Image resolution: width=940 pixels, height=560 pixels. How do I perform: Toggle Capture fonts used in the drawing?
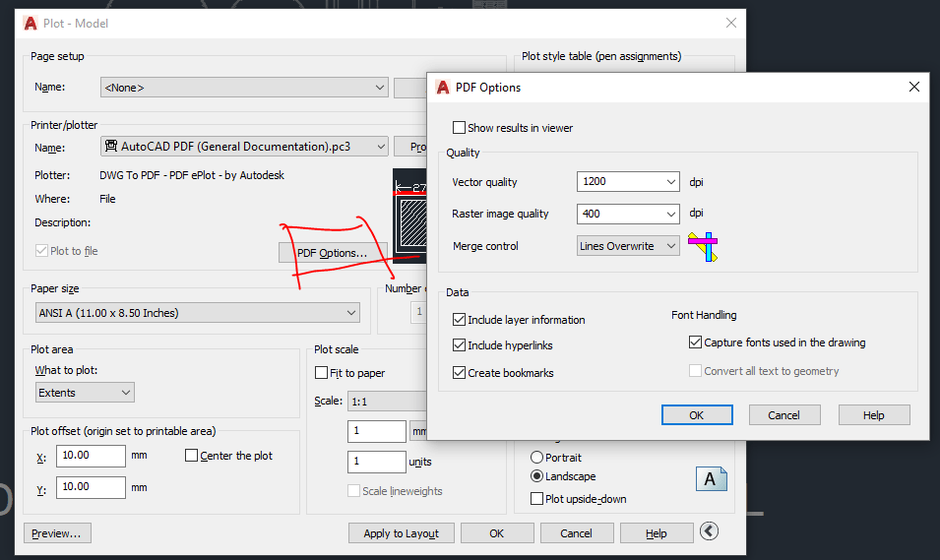point(696,342)
